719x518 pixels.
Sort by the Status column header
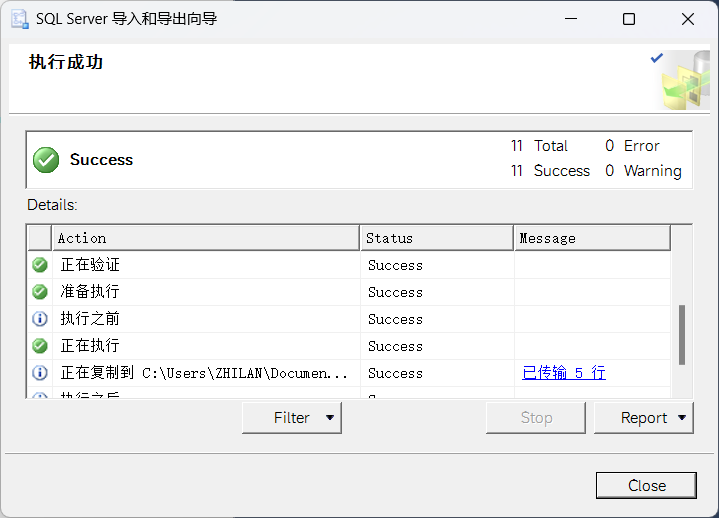[x=437, y=238]
